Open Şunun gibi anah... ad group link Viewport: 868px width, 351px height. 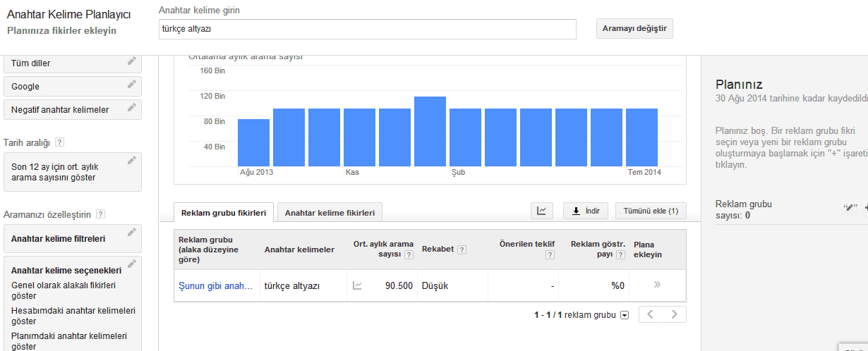(x=215, y=285)
